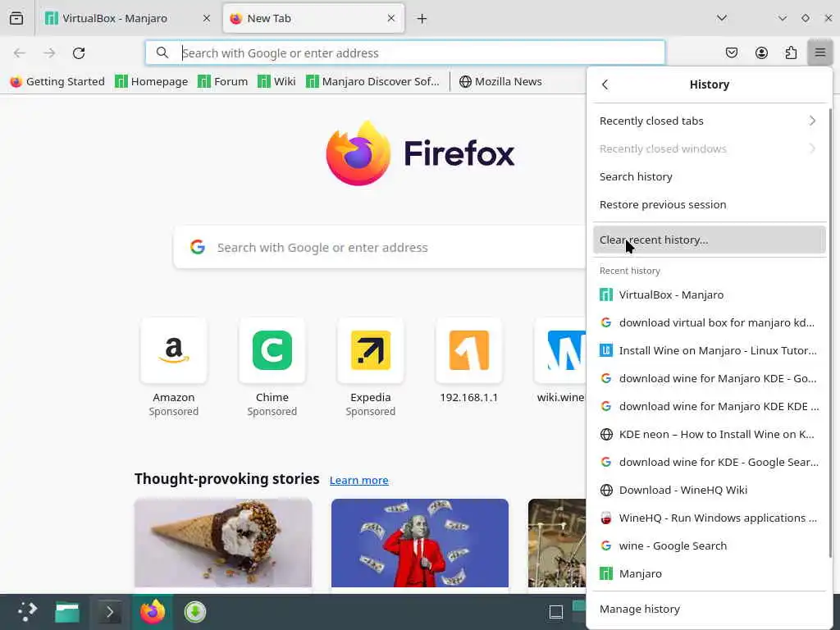Click the back navigation arrow

20,53
